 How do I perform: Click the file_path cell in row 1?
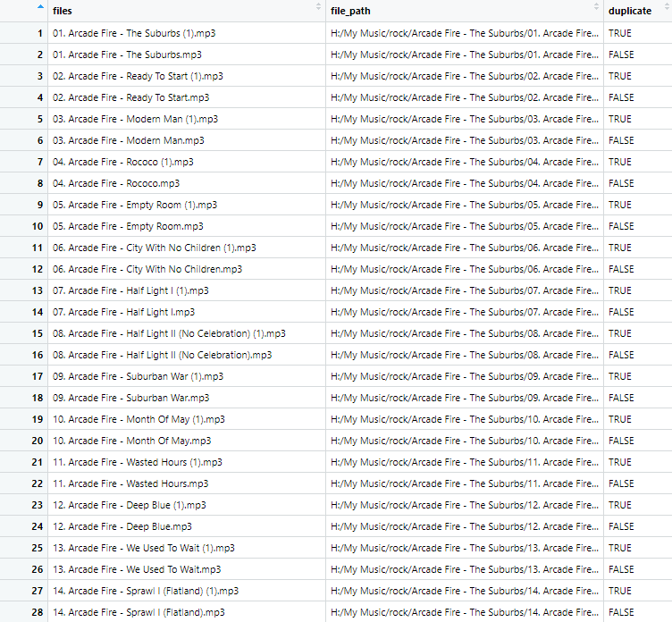coord(464,33)
